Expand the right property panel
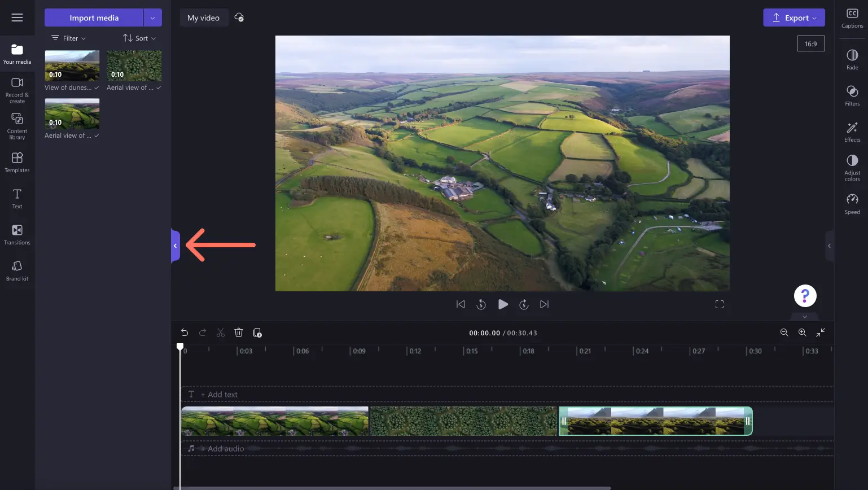Screen dimensions: 868x490 pos(829,246)
